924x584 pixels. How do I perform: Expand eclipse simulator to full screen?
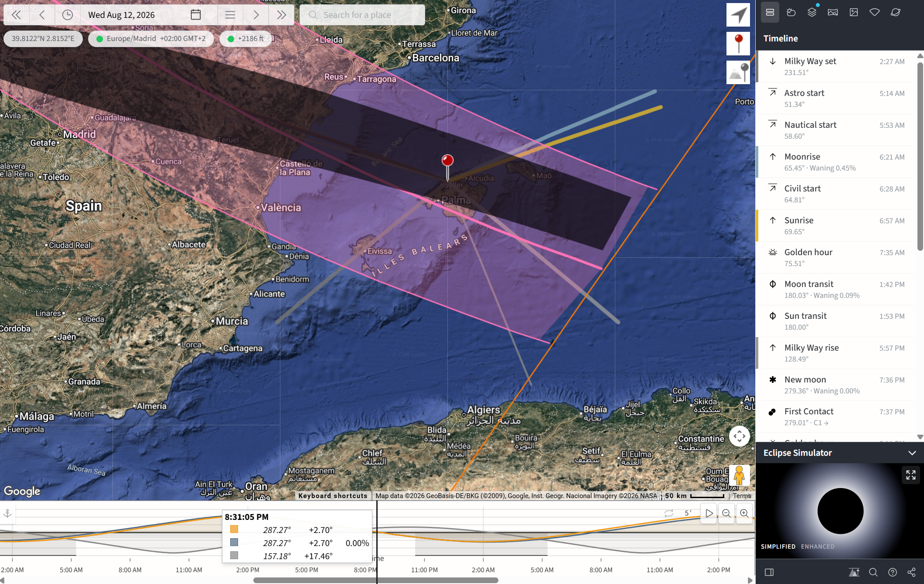point(911,475)
